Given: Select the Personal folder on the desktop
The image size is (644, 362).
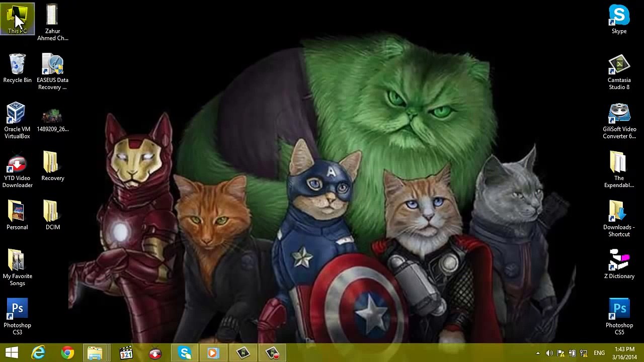Looking at the screenshot, I should pyautogui.click(x=17, y=215).
